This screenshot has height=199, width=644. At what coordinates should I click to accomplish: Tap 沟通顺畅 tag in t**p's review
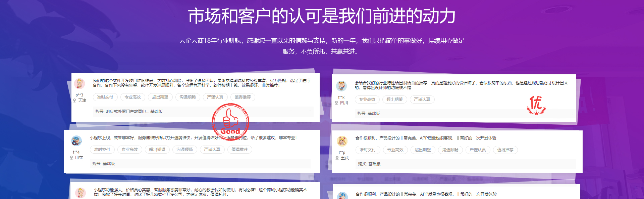point(450,150)
